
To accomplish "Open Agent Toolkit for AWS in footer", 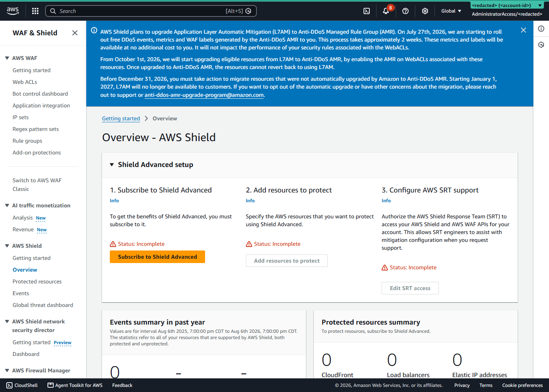I will click(x=75, y=385).
